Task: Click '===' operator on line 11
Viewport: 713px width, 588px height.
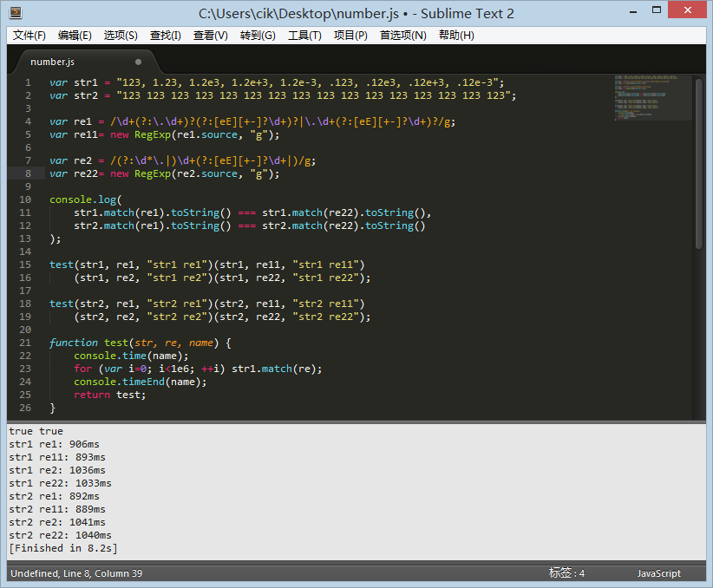Action: pos(246,212)
